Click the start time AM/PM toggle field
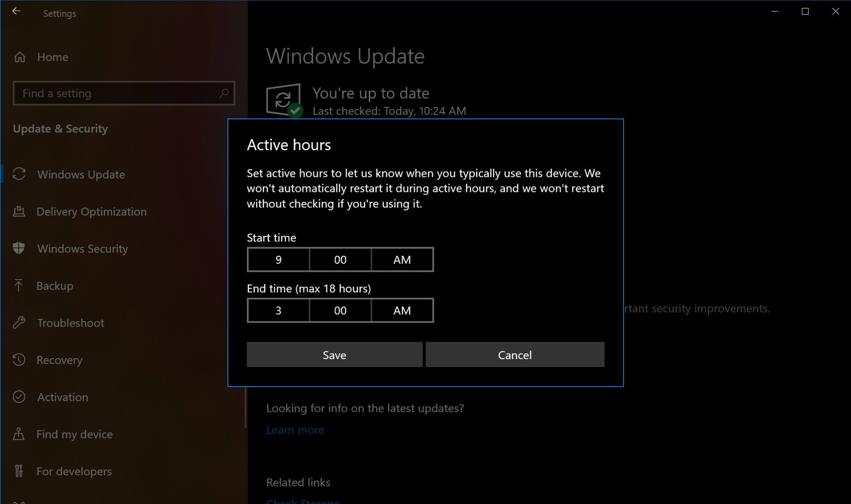The image size is (851, 504). [402, 259]
